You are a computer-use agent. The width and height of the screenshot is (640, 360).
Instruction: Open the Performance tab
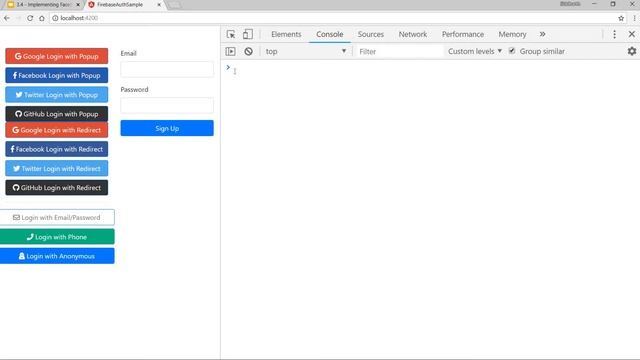coord(462,34)
